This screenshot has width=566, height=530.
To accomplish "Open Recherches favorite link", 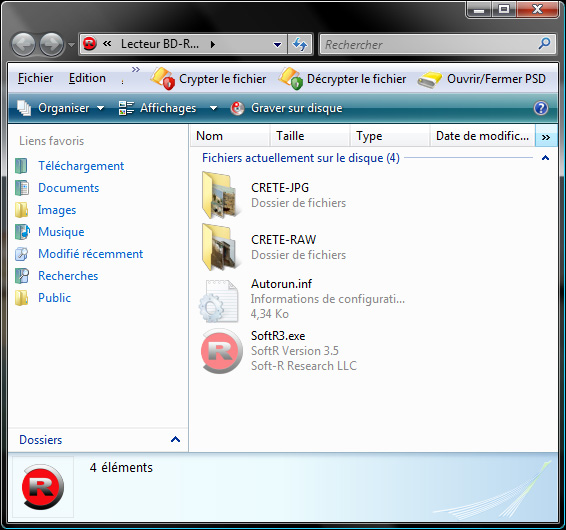I will tap(68, 276).
